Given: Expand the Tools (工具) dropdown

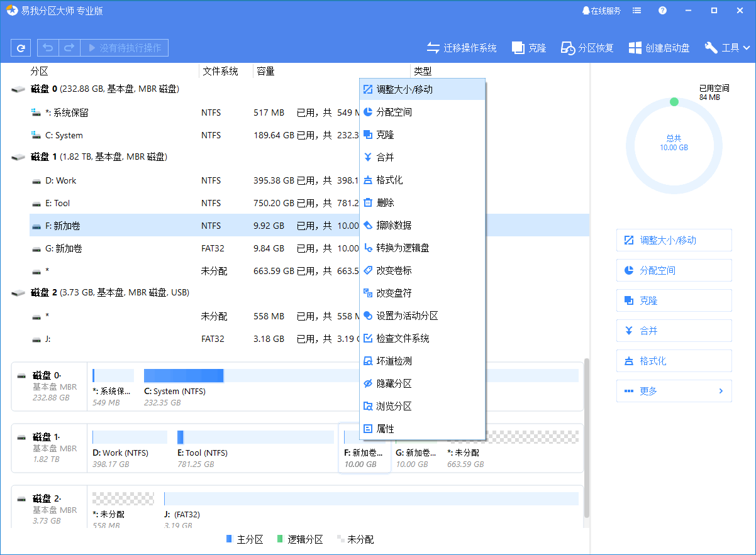Looking at the screenshot, I should [727, 48].
